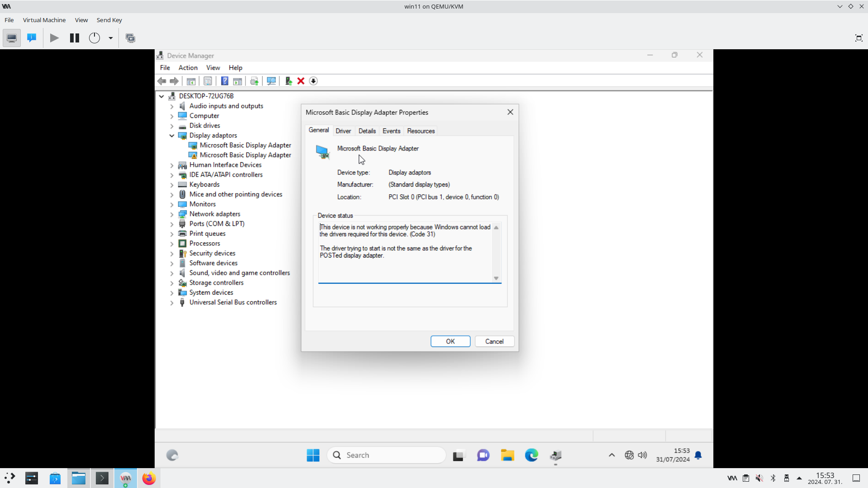Viewport: 868px width, 488px height.
Task: Open the Device Manager Help menu
Action: 236,68
